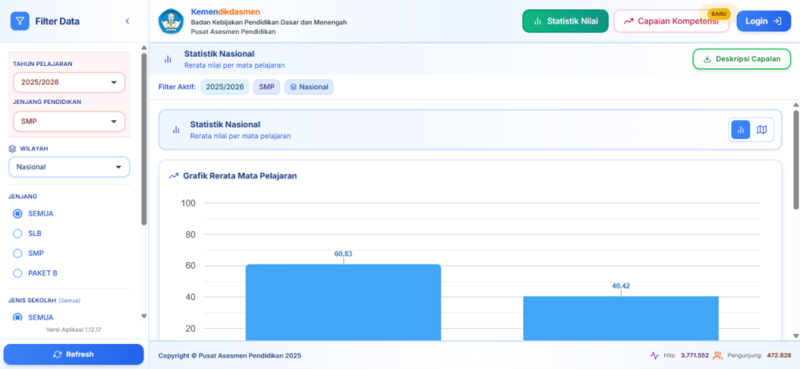This screenshot has height=369, width=800.
Task: Switch to bar chart view icon
Action: point(740,130)
